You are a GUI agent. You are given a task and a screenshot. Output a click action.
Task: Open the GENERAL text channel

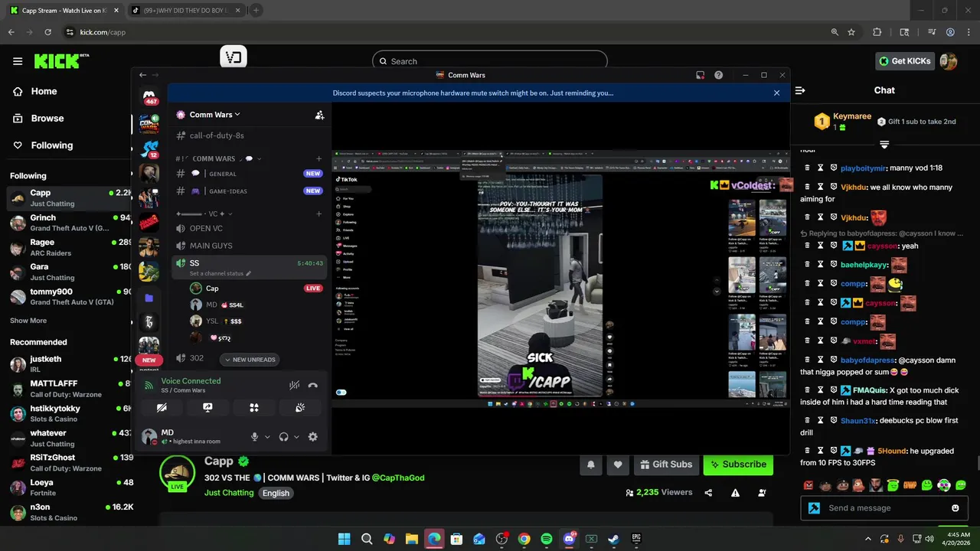[250, 174]
